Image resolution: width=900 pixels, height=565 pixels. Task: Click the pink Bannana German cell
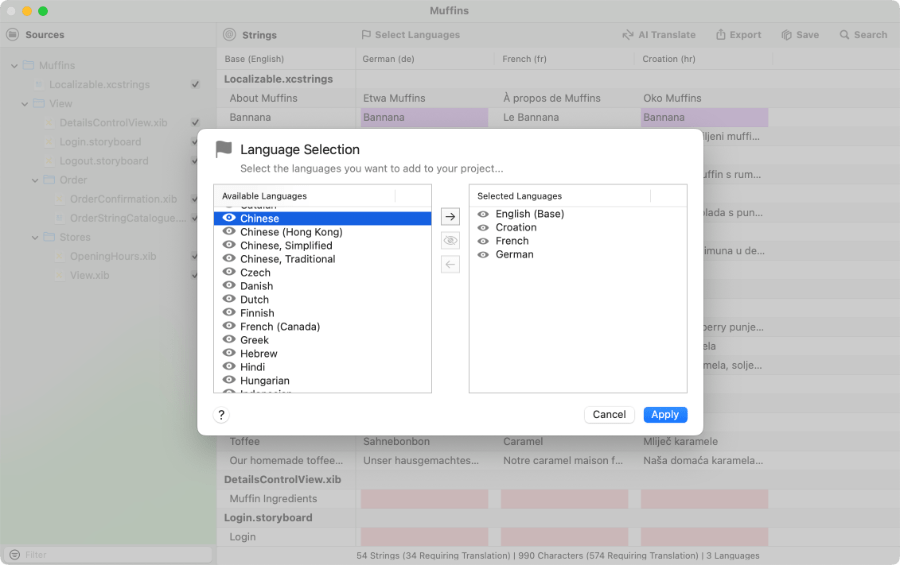(424, 118)
